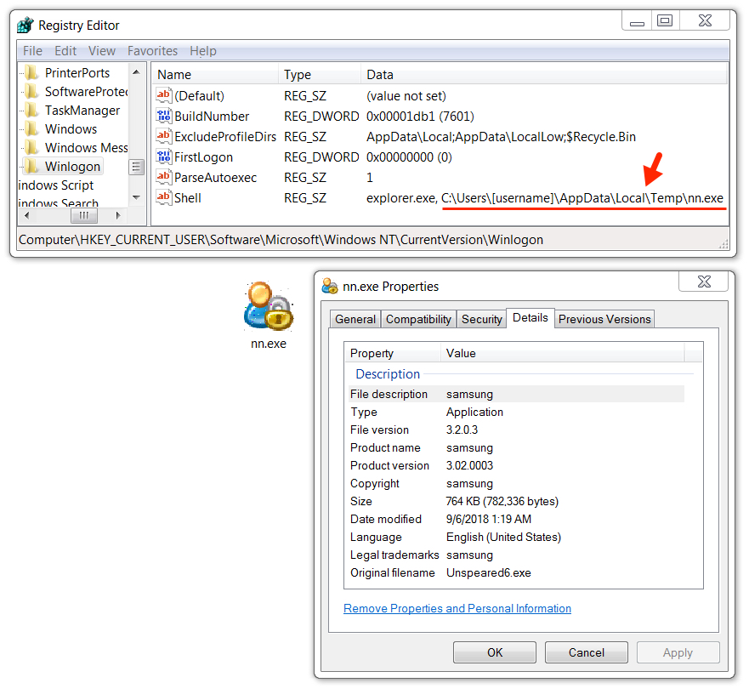Click the Description group header

(x=388, y=373)
